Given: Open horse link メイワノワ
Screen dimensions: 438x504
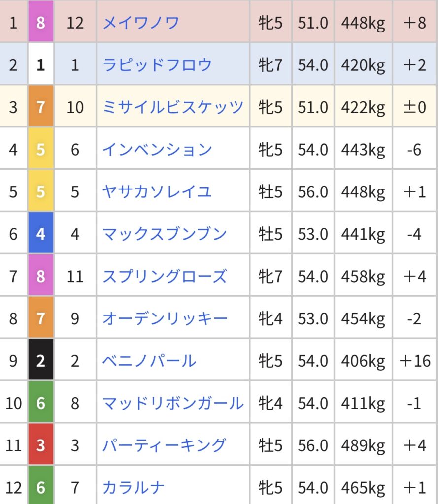Looking at the screenshot, I should tap(141, 23).
